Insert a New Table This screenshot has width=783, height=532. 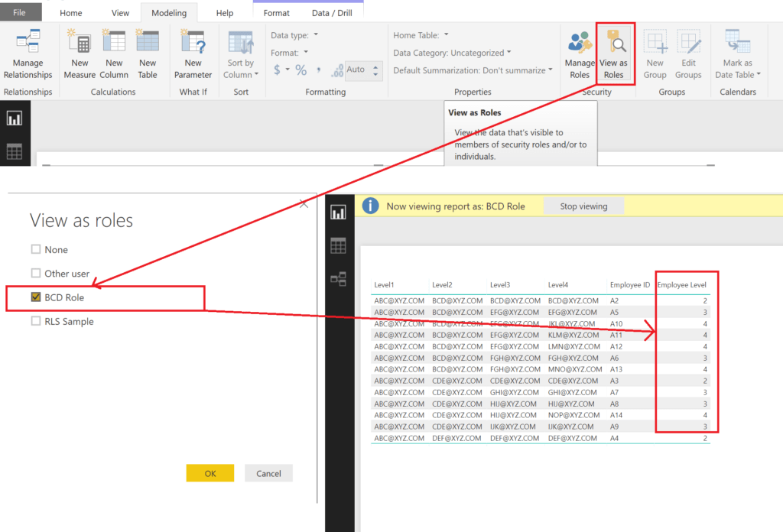[147, 54]
